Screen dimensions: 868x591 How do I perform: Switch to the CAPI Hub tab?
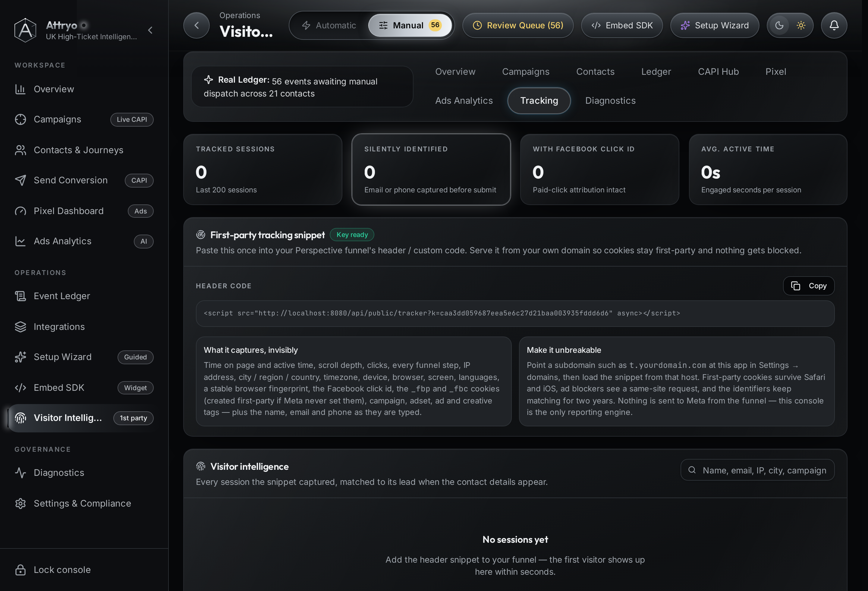pyautogui.click(x=718, y=71)
